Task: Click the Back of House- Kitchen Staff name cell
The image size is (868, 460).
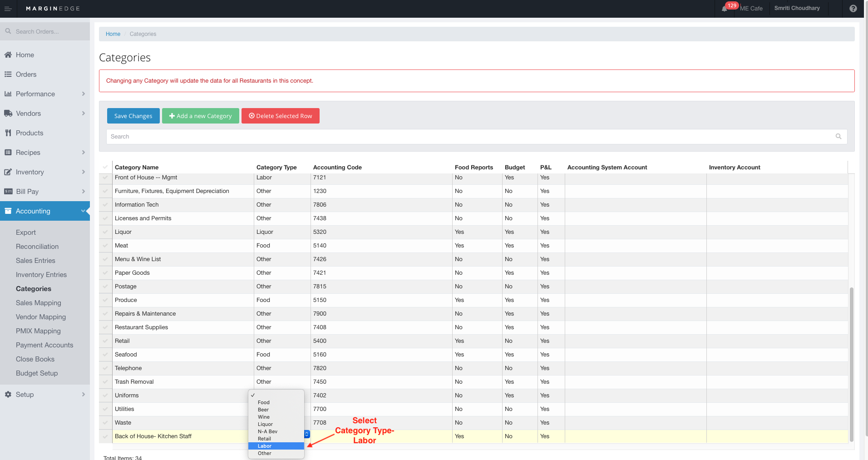Action: [x=183, y=436]
